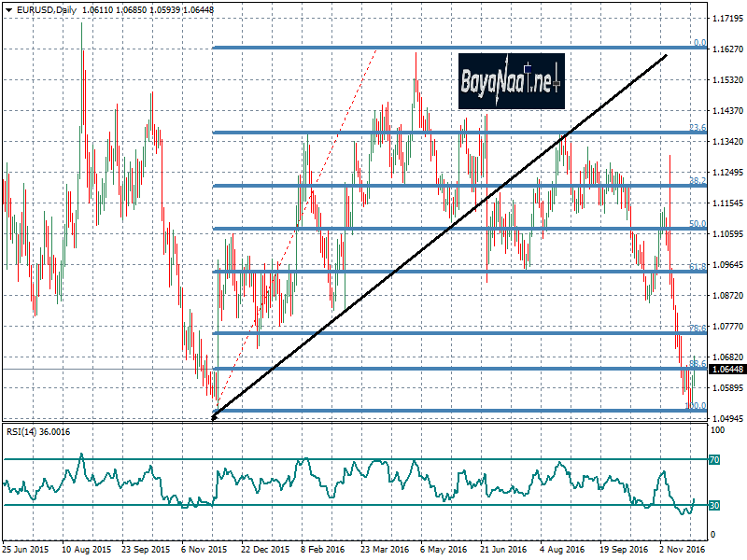Click the 1.17195 price on the scale

point(727,19)
